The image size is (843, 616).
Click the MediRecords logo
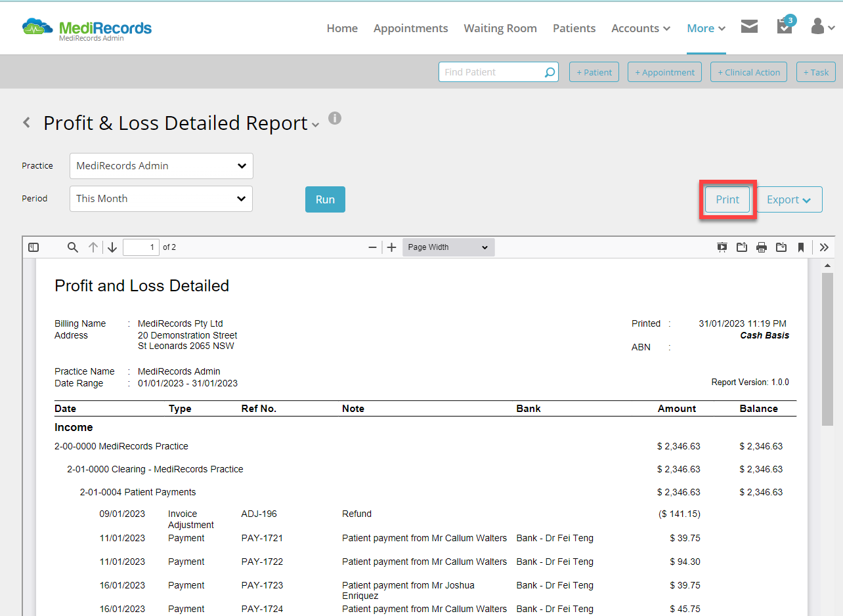tap(87, 29)
